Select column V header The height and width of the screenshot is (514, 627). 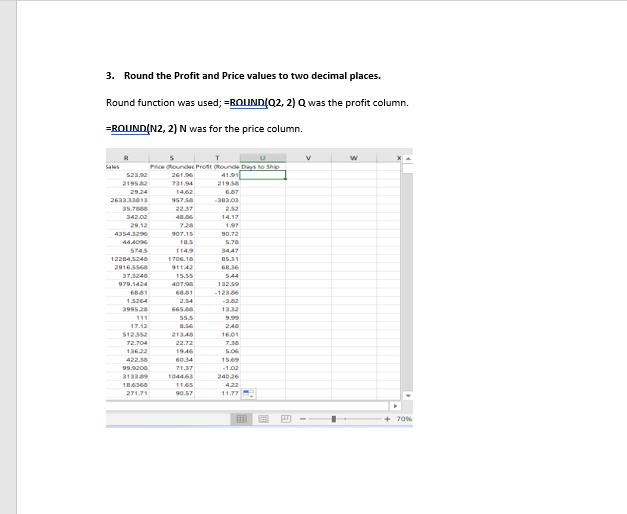[308, 158]
